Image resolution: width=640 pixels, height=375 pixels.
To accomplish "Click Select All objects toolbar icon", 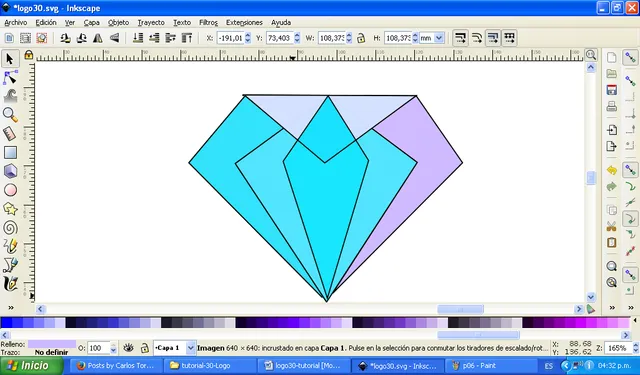I will tap(9, 38).
